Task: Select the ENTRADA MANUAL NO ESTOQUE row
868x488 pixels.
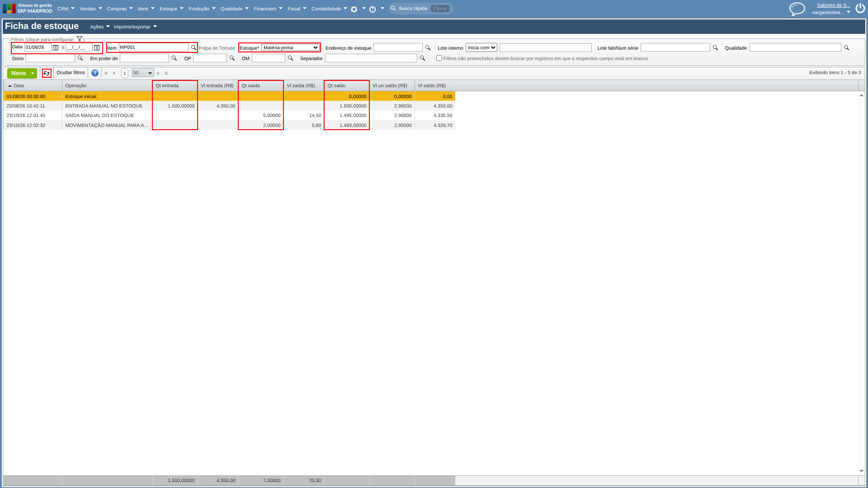Action: coord(229,106)
